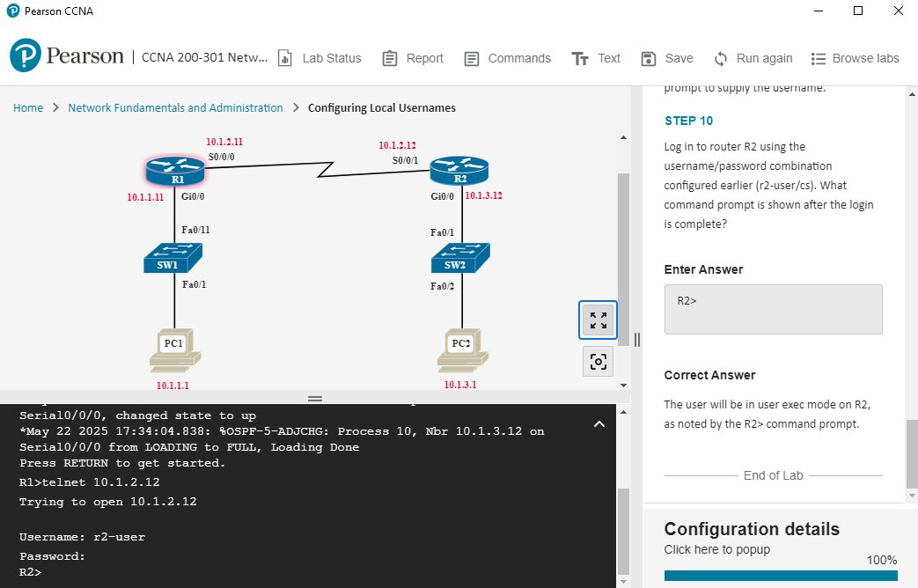Collapse the terminal with chevron up
The height and width of the screenshot is (588, 918).
[599, 424]
